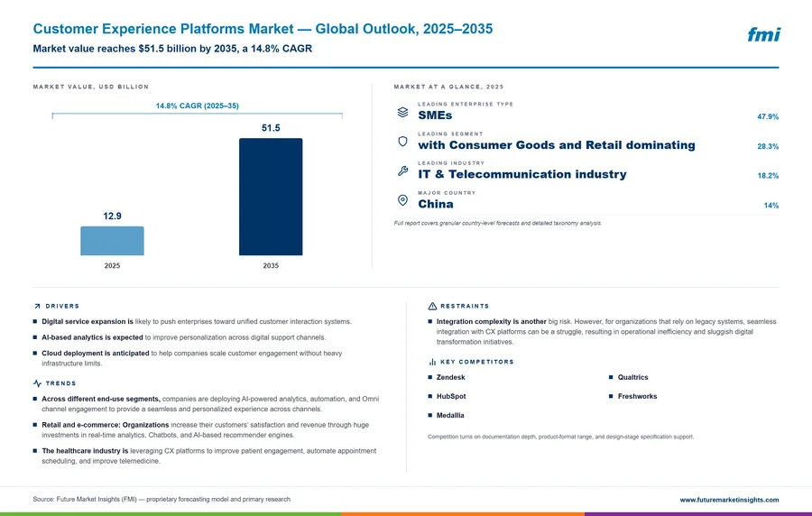Click the 18.2% value

(x=768, y=176)
